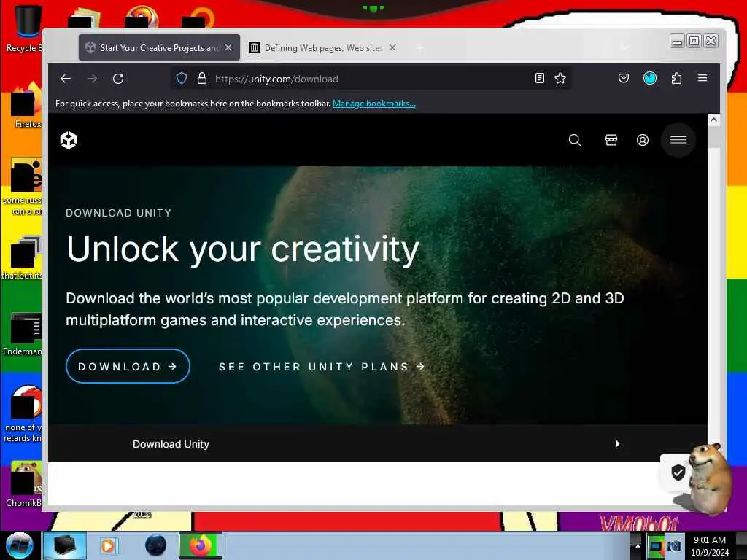
Task: Open the tracking protection shield icon
Action: (182, 79)
